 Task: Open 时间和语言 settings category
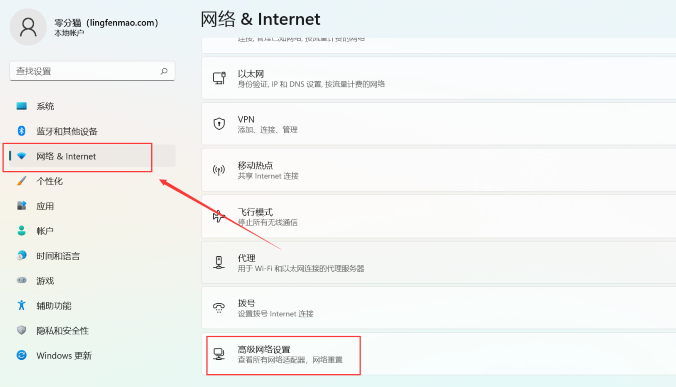(x=92, y=256)
